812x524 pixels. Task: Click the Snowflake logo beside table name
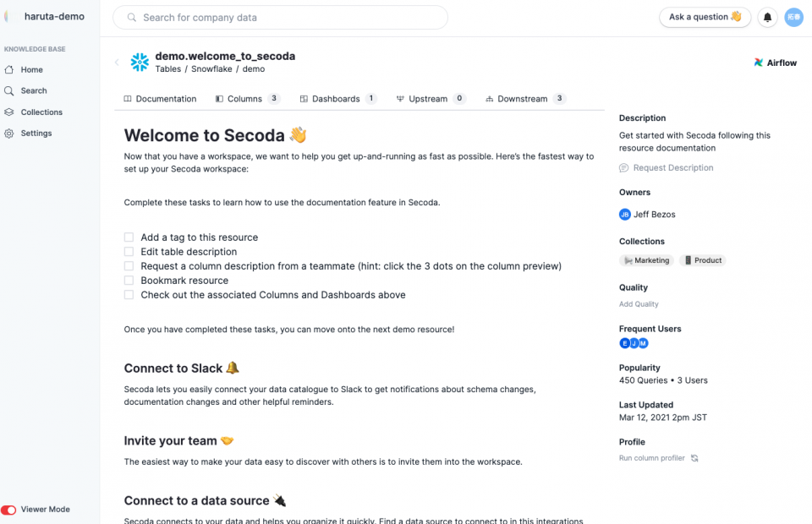[x=140, y=62]
